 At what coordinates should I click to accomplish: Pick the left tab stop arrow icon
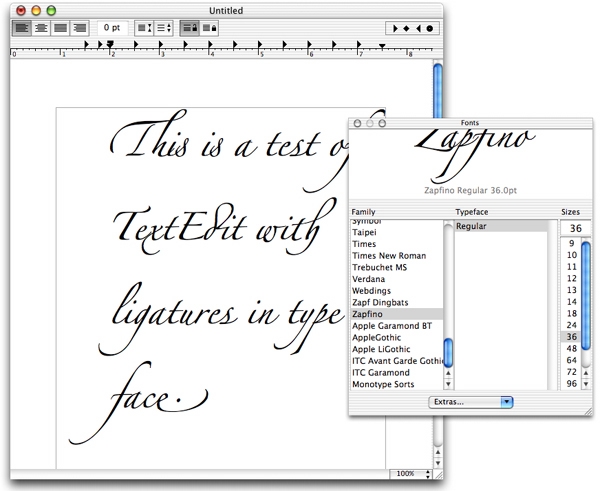(x=395, y=28)
